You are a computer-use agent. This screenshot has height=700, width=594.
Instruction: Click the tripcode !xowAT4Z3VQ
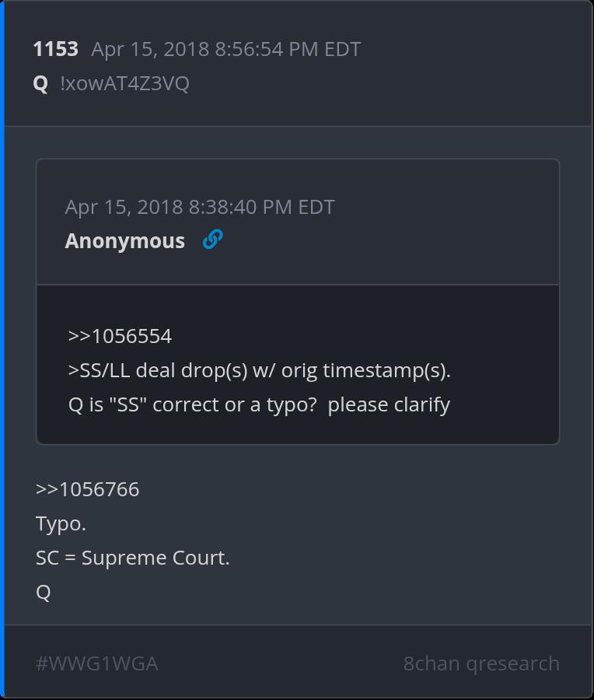124,84
